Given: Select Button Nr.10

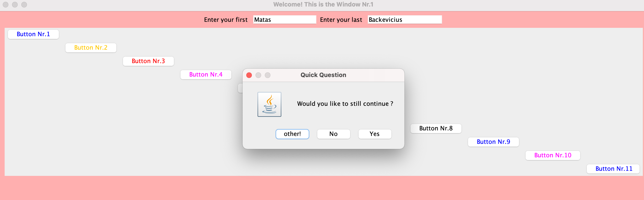Looking at the screenshot, I should pyautogui.click(x=553, y=155).
